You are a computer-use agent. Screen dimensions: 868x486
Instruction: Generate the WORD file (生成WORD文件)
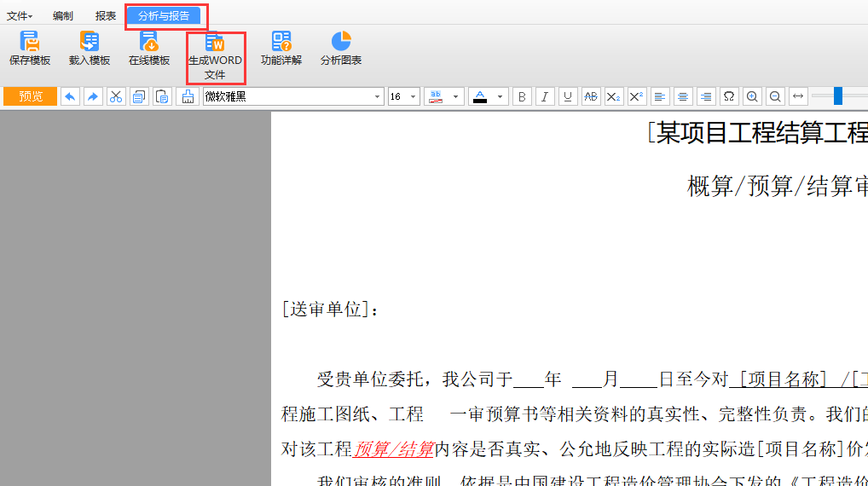tap(215, 55)
